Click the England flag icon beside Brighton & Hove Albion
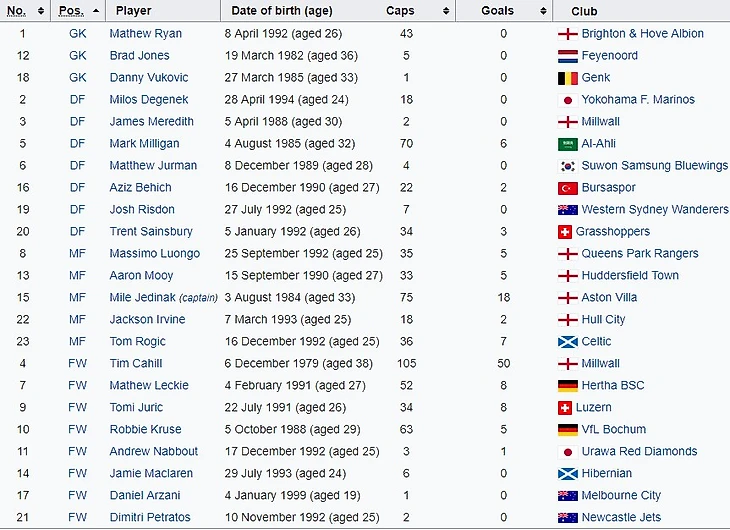 click(567, 34)
